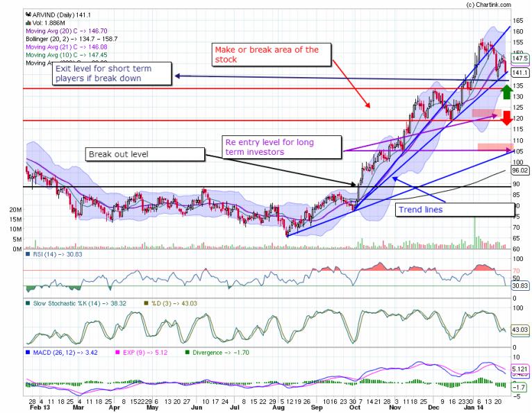532x413 pixels.
Task: Click the Jan 14 date axis label
Action: [x=473, y=407]
